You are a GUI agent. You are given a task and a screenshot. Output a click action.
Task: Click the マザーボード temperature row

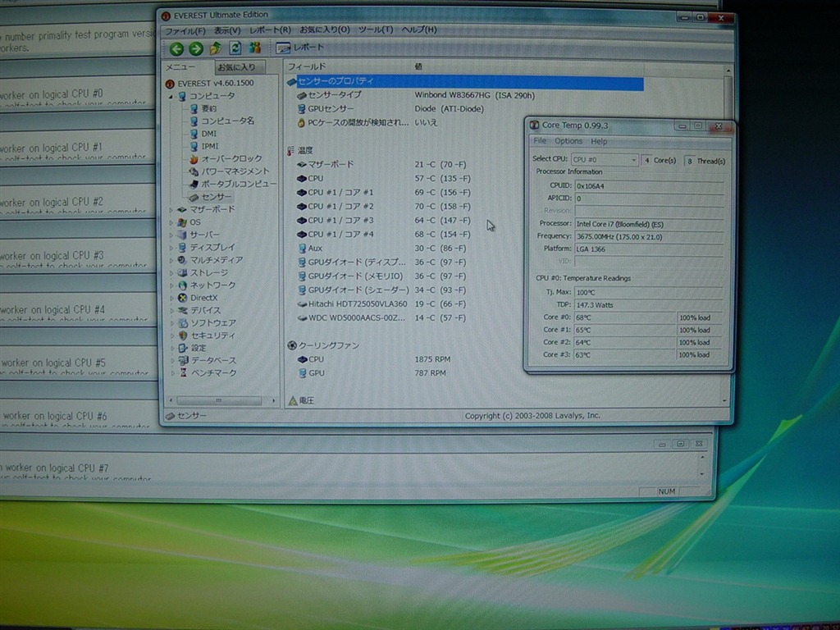coord(381,164)
